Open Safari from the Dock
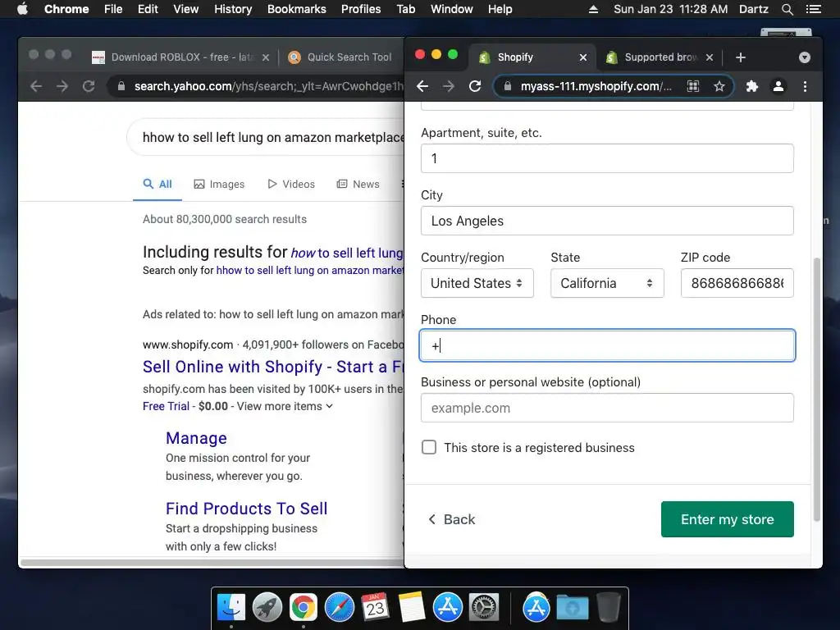Viewport: 840px width, 630px height. pyautogui.click(x=340, y=608)
